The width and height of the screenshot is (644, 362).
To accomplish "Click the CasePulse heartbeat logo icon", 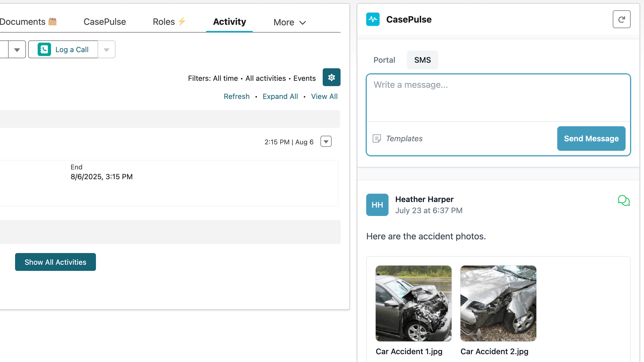I will pyautogui.click(x=373, y=19).
